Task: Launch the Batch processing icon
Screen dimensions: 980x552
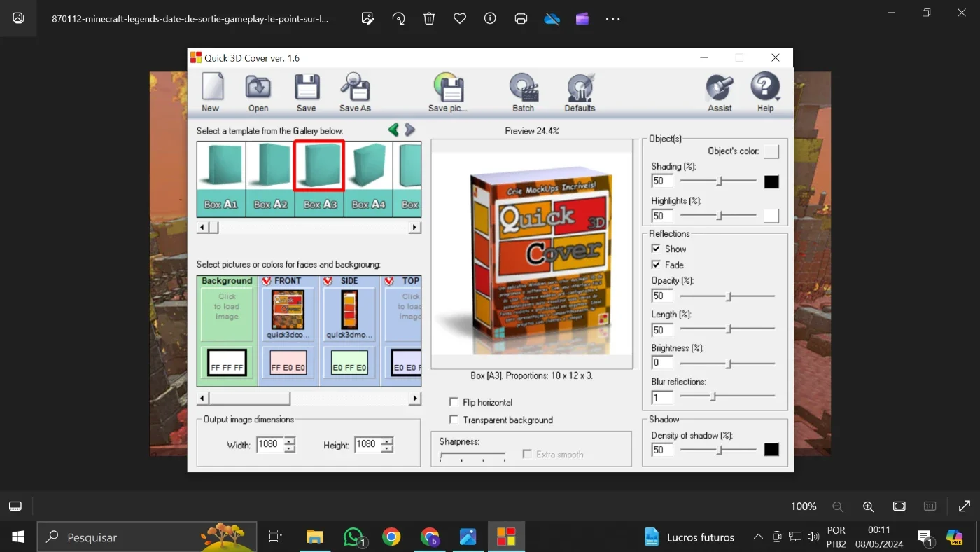Action: 523,92
